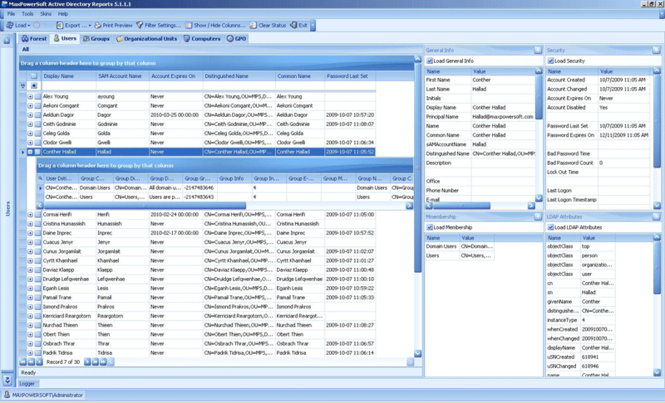Image resolution: width=665 pixels, height=403 pixels.
Task: Check the row box for Aeldun Dagor
Action: (38, 115)
